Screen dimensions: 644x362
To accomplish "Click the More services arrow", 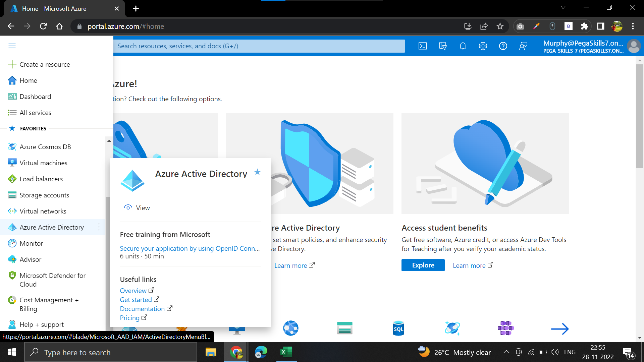I will click(x=560, y=329).
